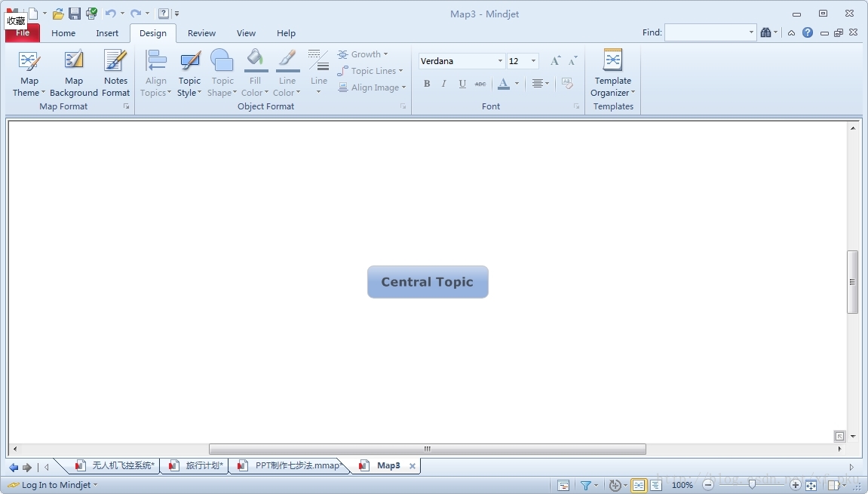Open the Topic Lines dropdown

click(x=370, y=71)
